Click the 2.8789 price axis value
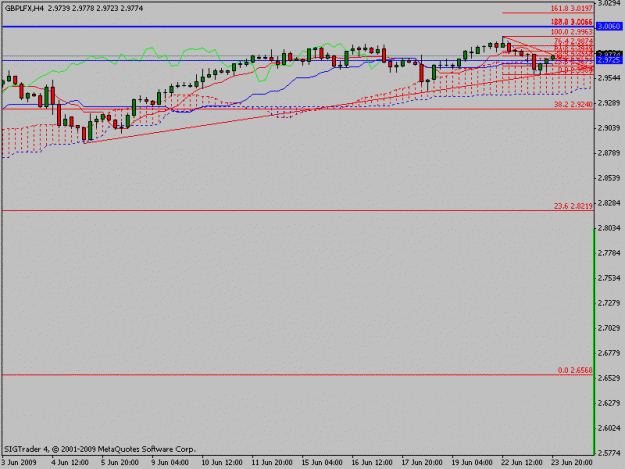The image size is (625, 469). 609,153
